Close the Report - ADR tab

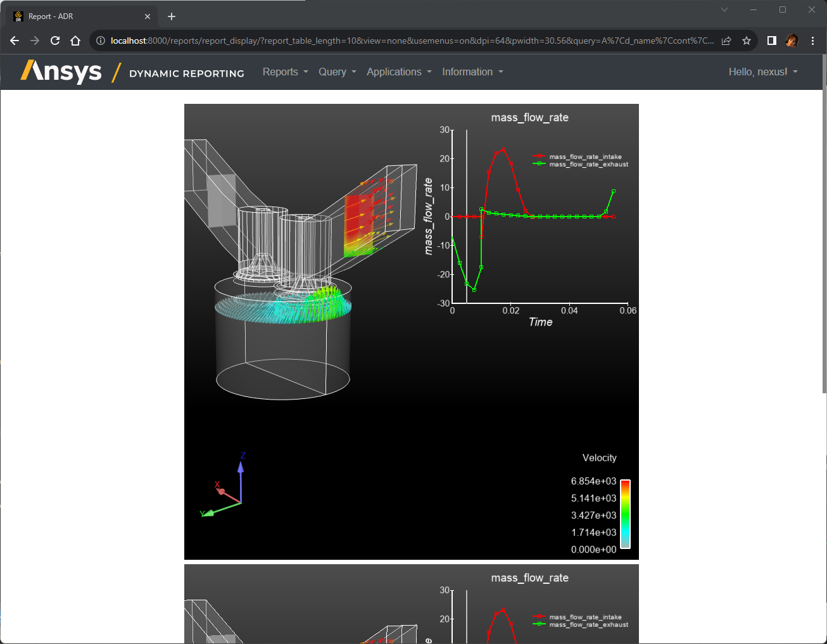(x=148, y=16)
